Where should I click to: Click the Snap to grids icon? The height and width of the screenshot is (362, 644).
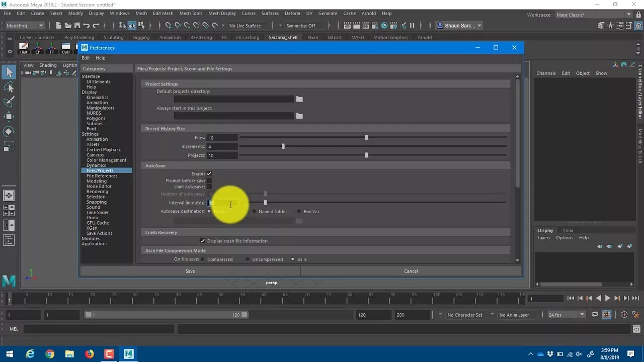pos(169,25)
